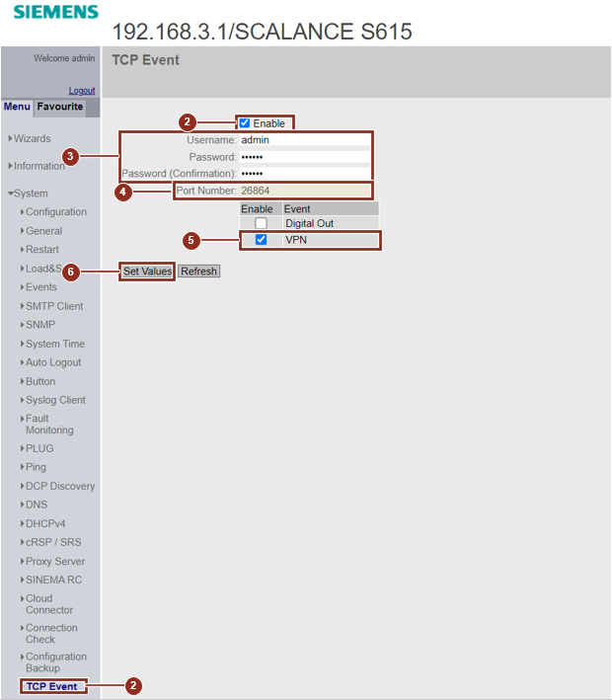The width and height of the screenshot is (612, 700).
Task: Open the cRSP / SRS menu entry
Action: [53, 542]
